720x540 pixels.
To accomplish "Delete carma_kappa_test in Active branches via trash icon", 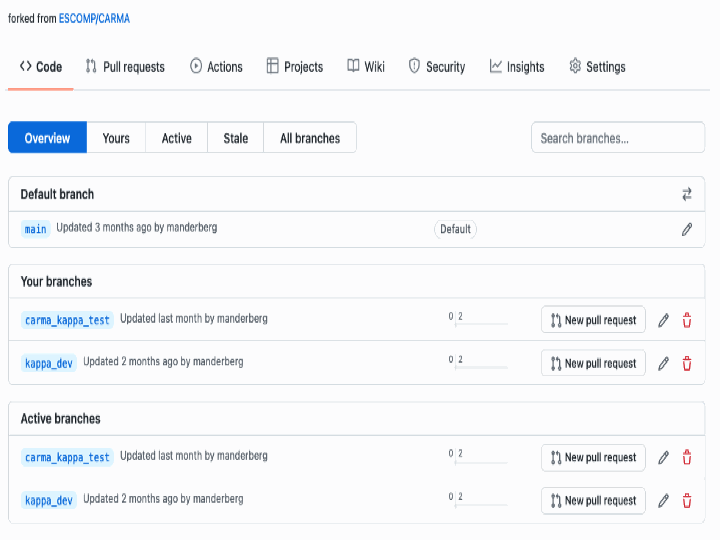I will [687, 457].
